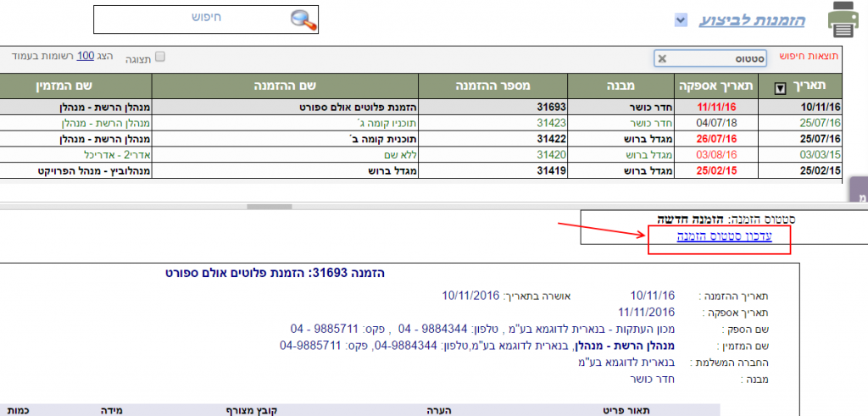
Task: Clear the סטטוס filter with the X
Action: (663, 58)
